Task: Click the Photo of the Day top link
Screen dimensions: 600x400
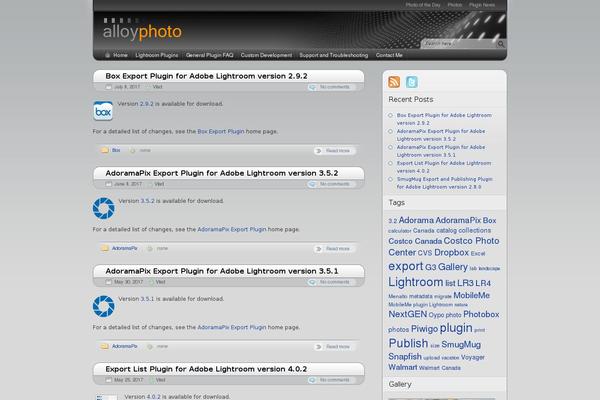Action: tap(423, 5)
